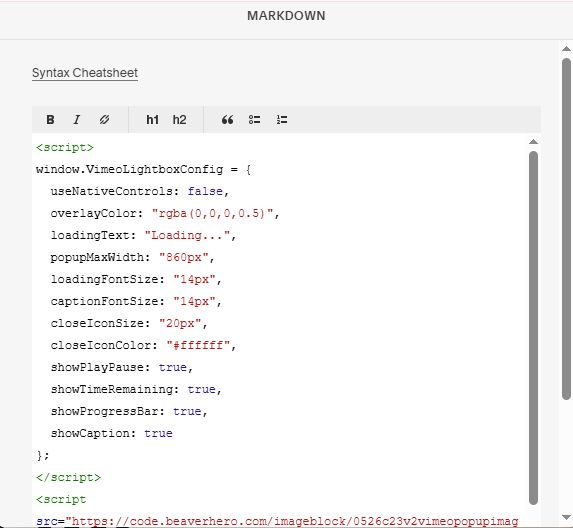
Task: Click the outer panel scrollbar thumb
Action: (566, 229)
